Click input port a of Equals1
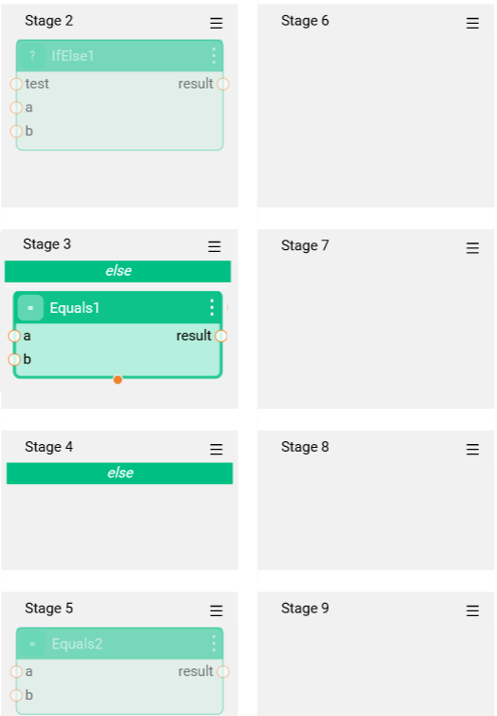The height and width of the screenshot is (716, 497). coord(14,336)
